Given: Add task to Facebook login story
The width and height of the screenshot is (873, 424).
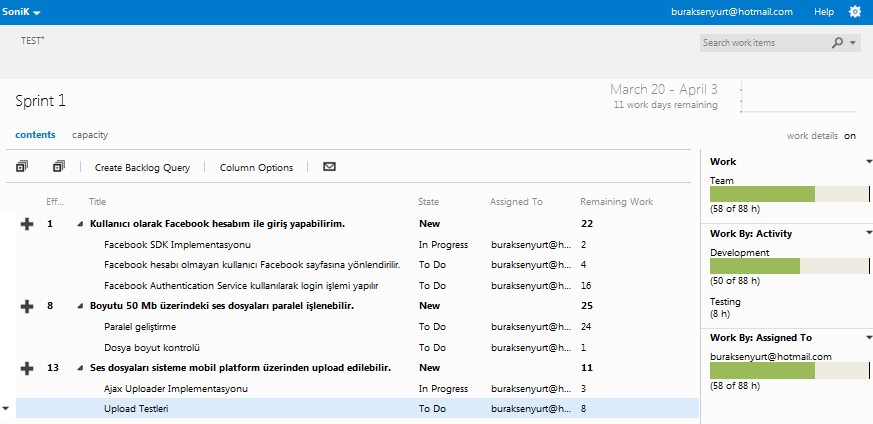Looking at the screenshot, I should (x=27, y=224).
